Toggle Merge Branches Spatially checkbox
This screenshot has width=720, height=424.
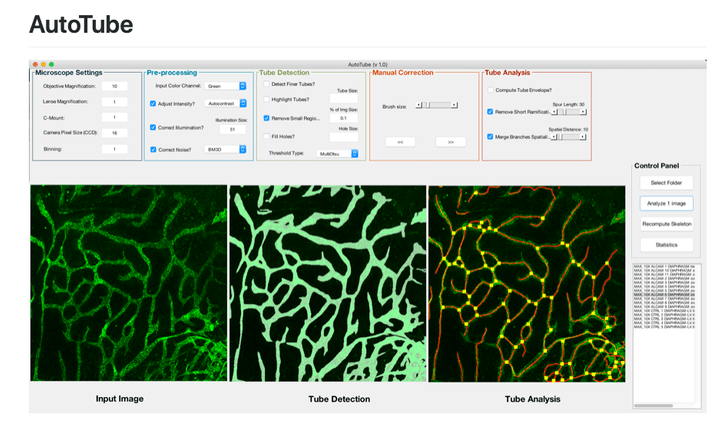point(490,136)
